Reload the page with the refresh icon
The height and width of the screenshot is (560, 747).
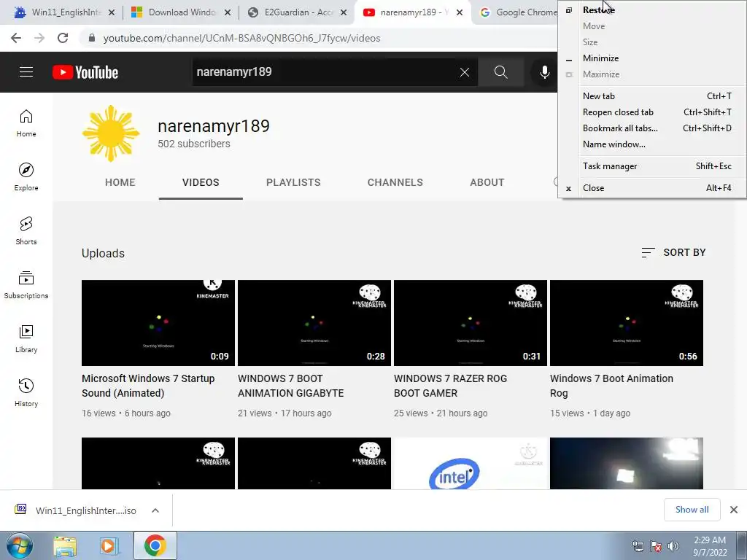tap(63, 38)
